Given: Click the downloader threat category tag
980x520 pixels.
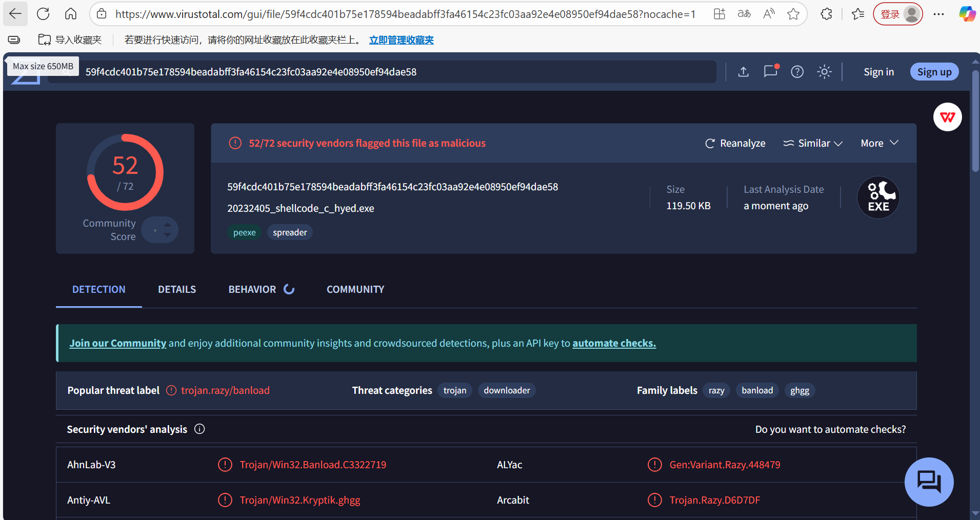Looking at the screenshot, I should (507, 390).
